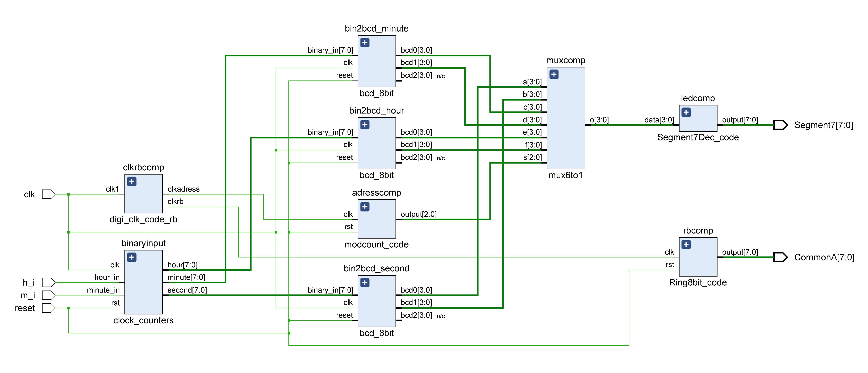868x373 pixels.
Task: Select the output[7:0] pin on rbcomp
Action: [x=740, y=252]
